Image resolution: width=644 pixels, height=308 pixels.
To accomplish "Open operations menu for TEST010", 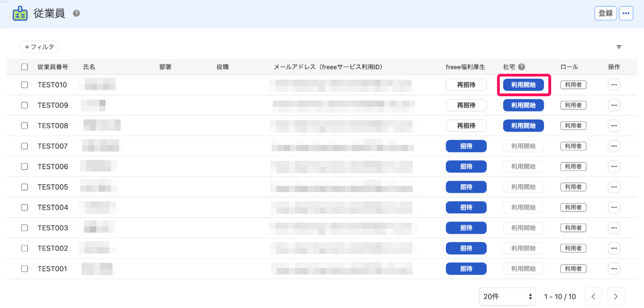I will (614, 85).
